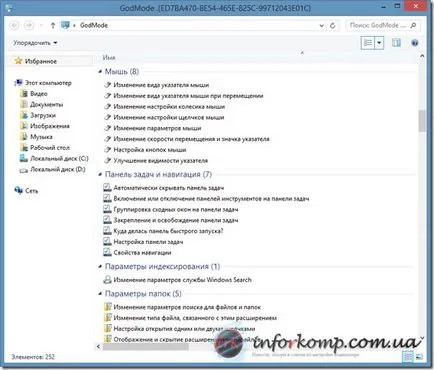Open the Документы folder

[41, 104]
